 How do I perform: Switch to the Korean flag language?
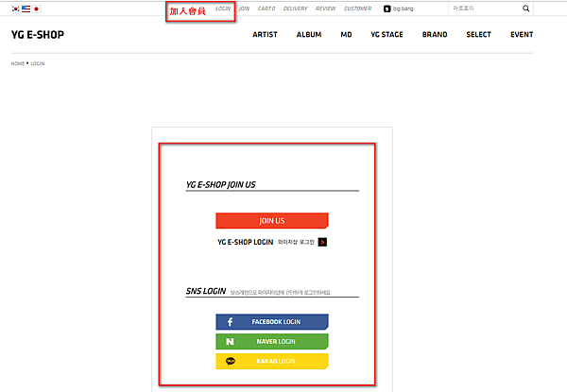pos(15,9)
